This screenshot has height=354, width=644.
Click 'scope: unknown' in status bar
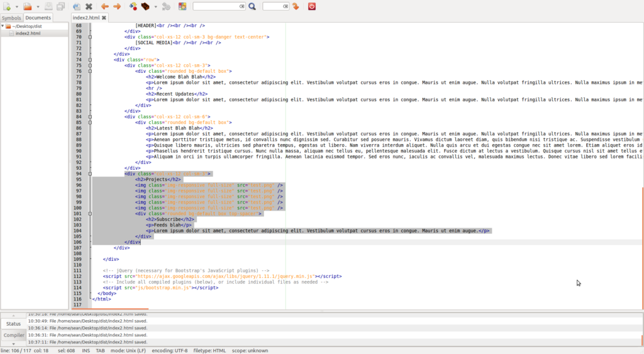click(x=250, y=351)
